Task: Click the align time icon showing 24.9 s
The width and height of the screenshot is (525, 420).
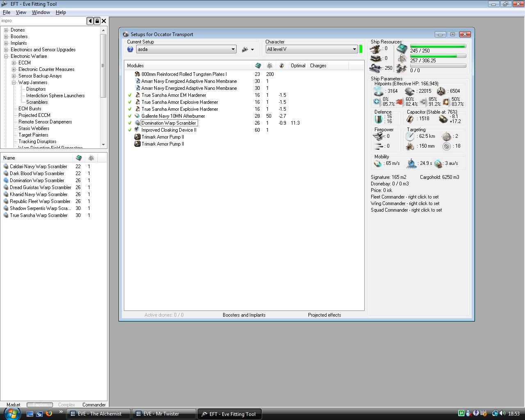Action: point(411,164)
